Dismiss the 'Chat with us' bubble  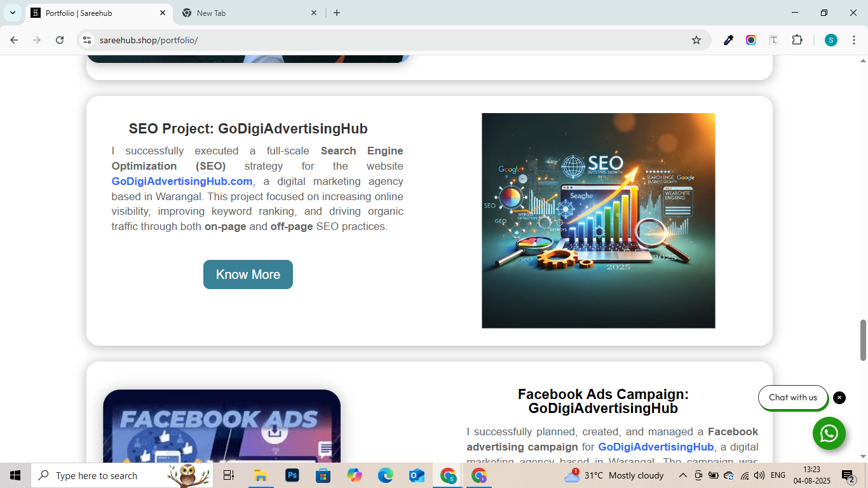[x=839, y=398]
